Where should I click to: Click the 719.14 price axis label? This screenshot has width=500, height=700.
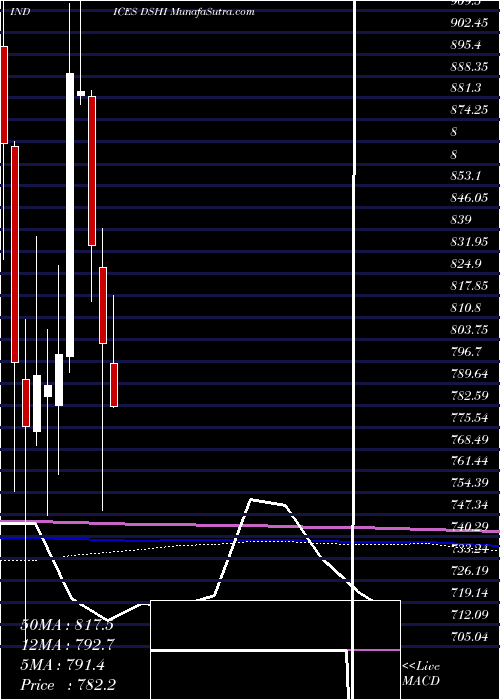click(469, 593)
